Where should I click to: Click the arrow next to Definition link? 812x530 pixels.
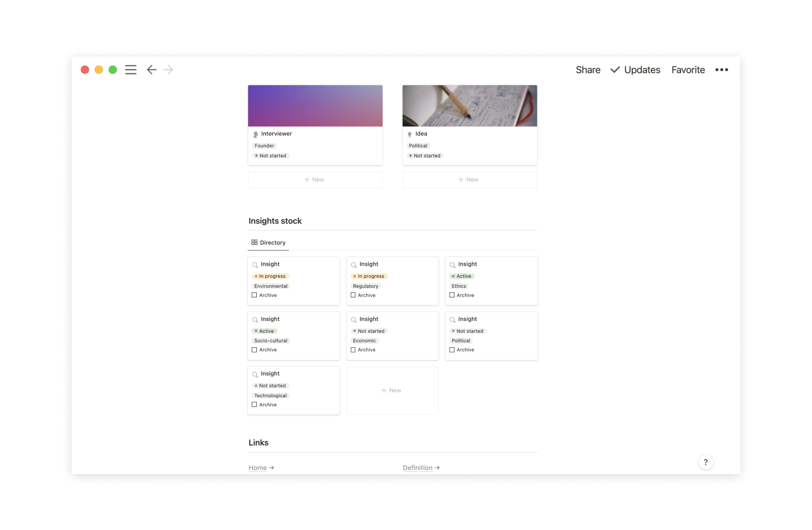(x=437, y=468)
